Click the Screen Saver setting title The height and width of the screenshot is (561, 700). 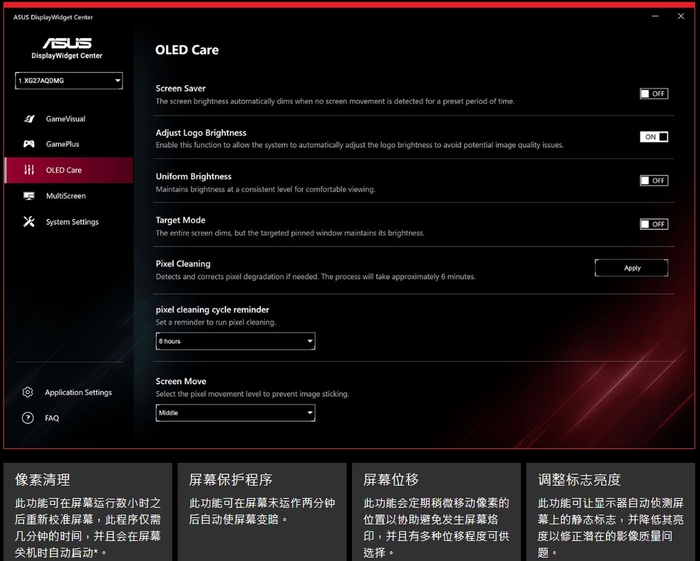coord(180,88)
